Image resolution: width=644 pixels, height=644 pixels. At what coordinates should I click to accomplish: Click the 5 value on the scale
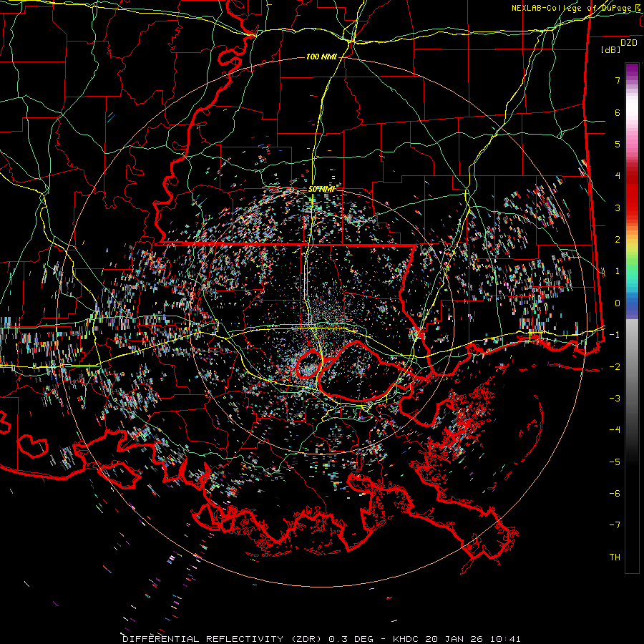click(x=618, y=144)
